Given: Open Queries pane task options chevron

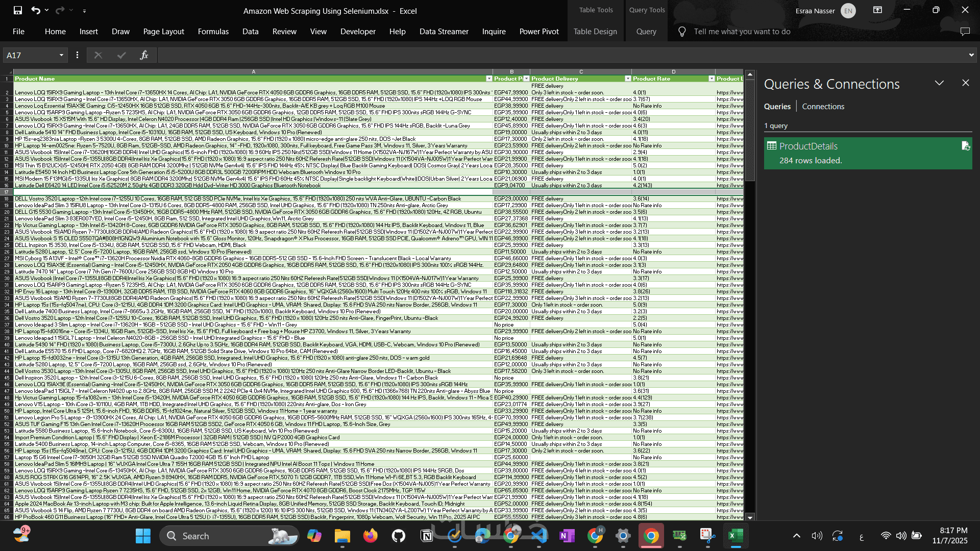Looking at the screenshot, I should coord(939,83).
